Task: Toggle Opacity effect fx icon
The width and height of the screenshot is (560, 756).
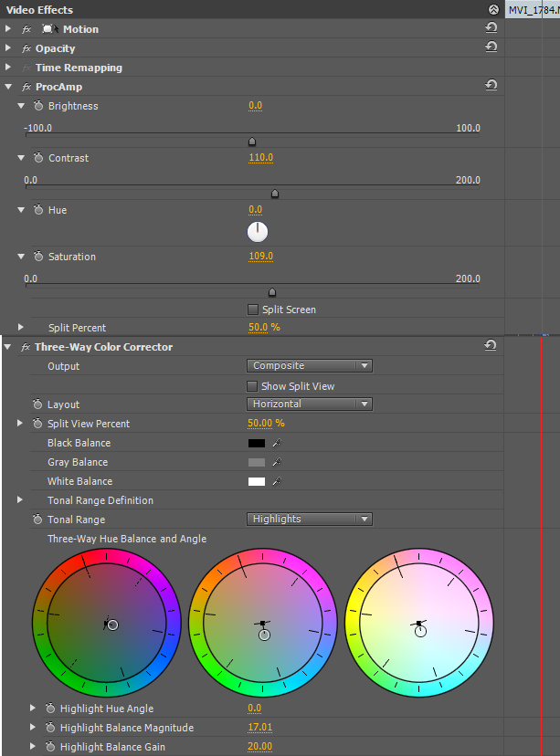Action: pos(26,48)
